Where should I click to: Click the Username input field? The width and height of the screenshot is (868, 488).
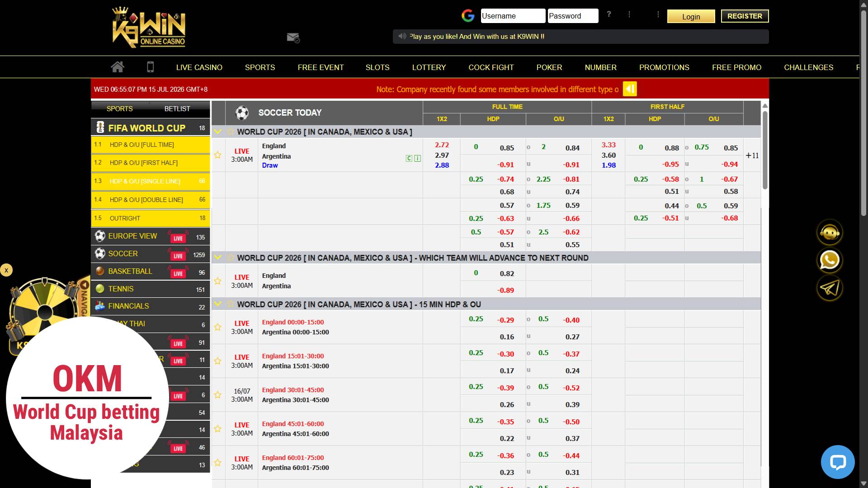click(513, 16)
